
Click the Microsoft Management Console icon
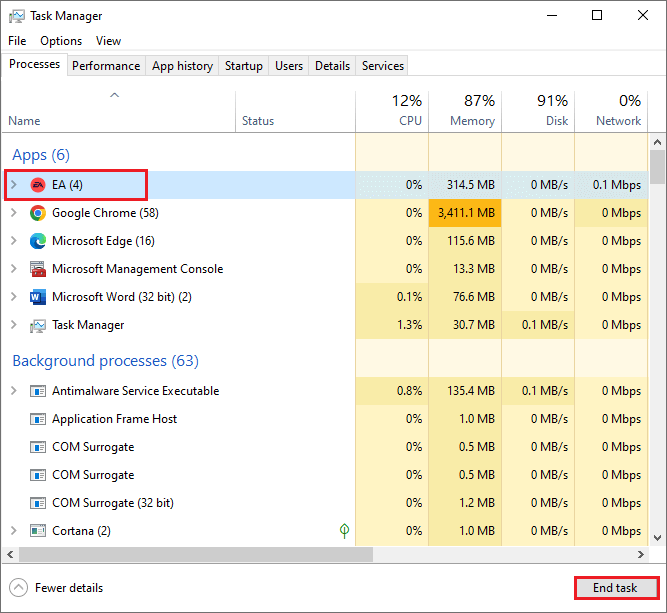(38, 269)
